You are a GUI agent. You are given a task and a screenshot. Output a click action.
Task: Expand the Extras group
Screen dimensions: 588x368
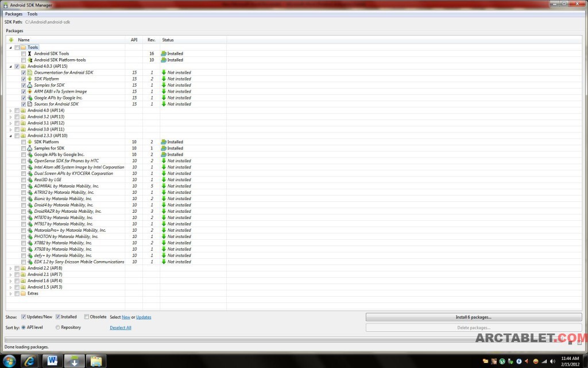click(10, 293)
